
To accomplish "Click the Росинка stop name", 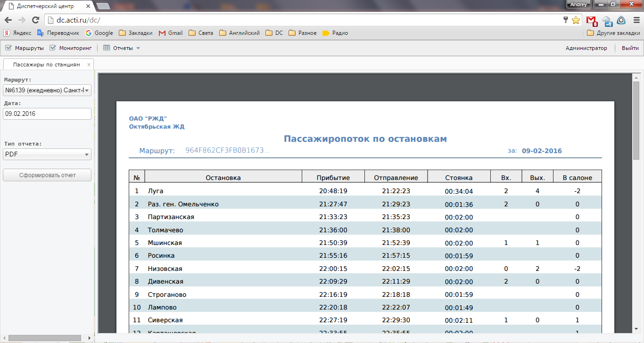I will click(161, 255).
